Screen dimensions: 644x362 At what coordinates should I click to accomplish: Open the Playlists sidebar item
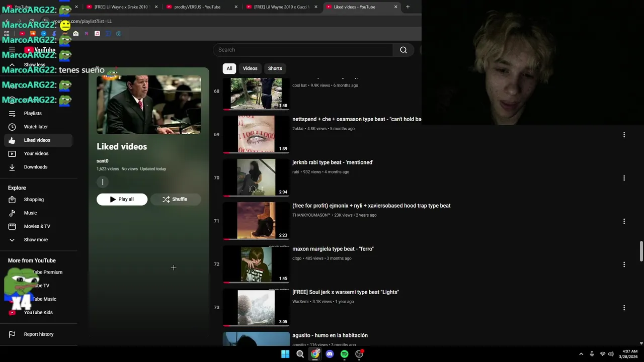33,114
